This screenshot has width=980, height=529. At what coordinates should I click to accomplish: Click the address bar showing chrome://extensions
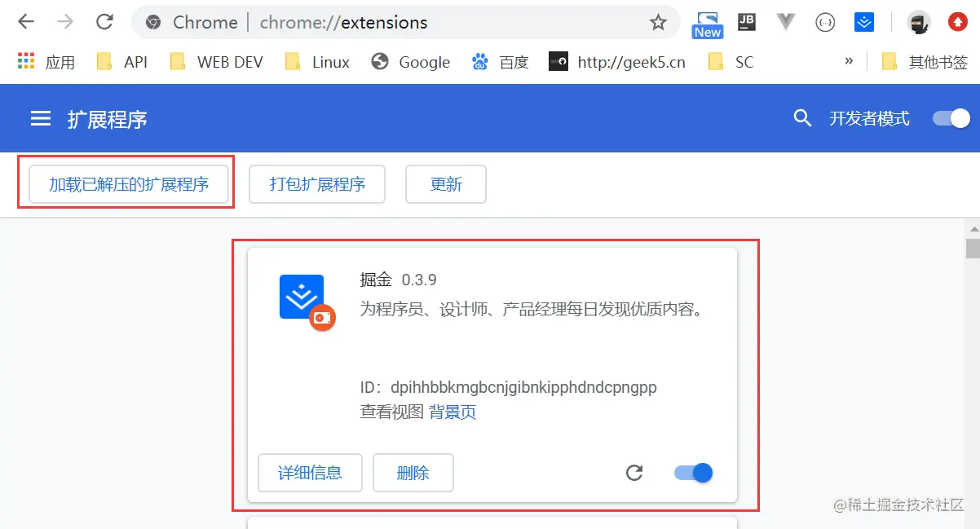tap(405, 22)
